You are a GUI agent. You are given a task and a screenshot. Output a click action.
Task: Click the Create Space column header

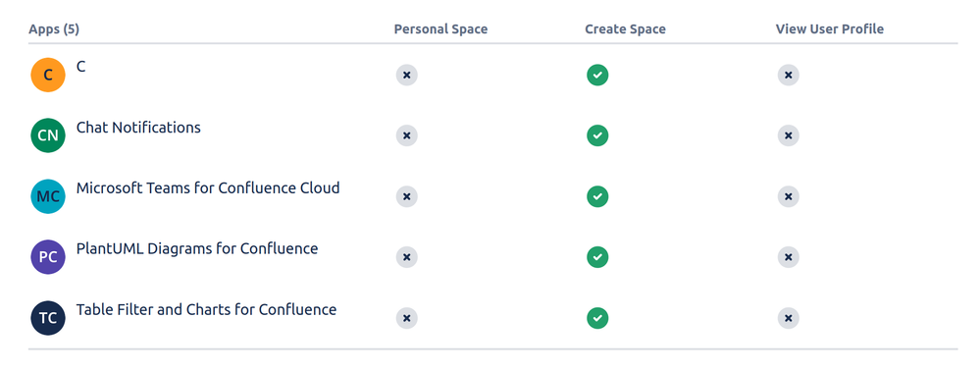pyautogui.click(x=625, y=29)
